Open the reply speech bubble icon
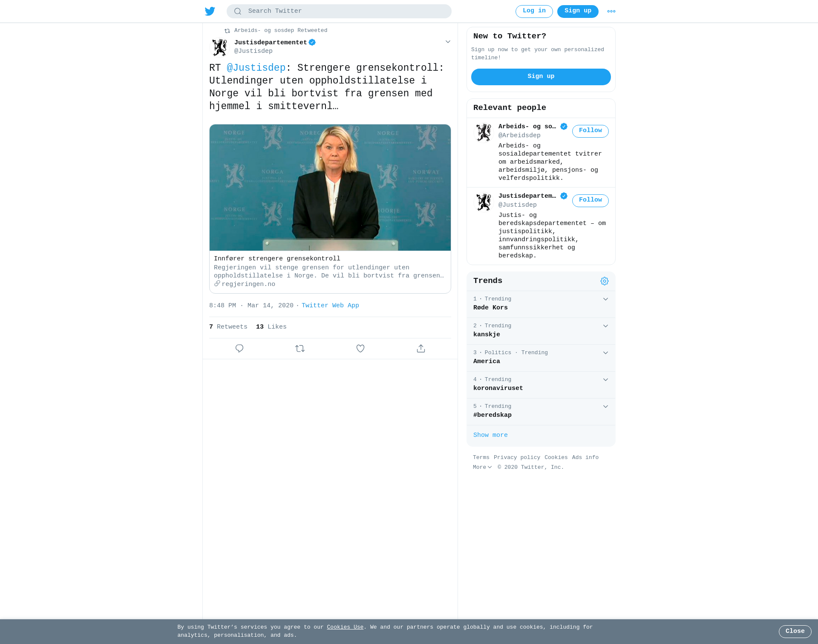The height and width of the screenshot is (644, 818). tap(239, 349)
